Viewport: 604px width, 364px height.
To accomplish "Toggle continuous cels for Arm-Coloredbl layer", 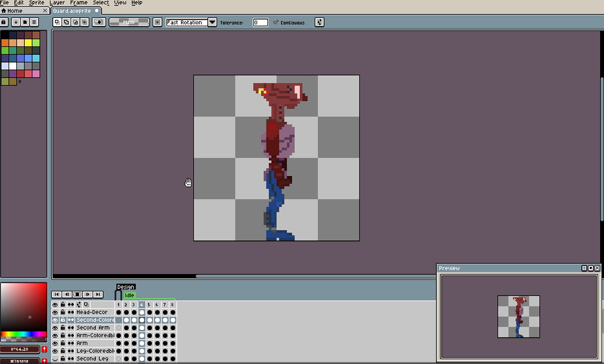I will point(71,335).
